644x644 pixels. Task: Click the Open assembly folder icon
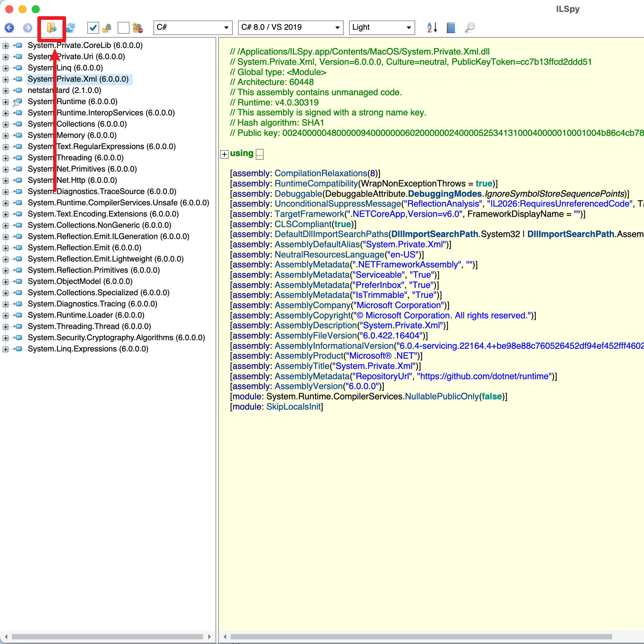click(x=51, y=27)
